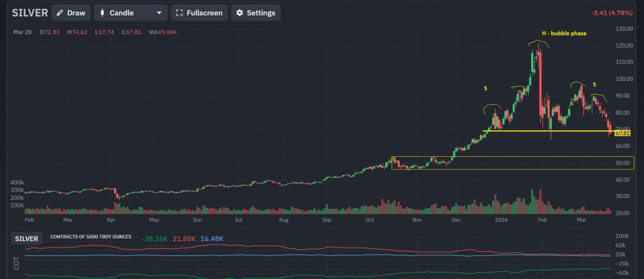Click the Sep label on time axis

[x=327, y=219]
